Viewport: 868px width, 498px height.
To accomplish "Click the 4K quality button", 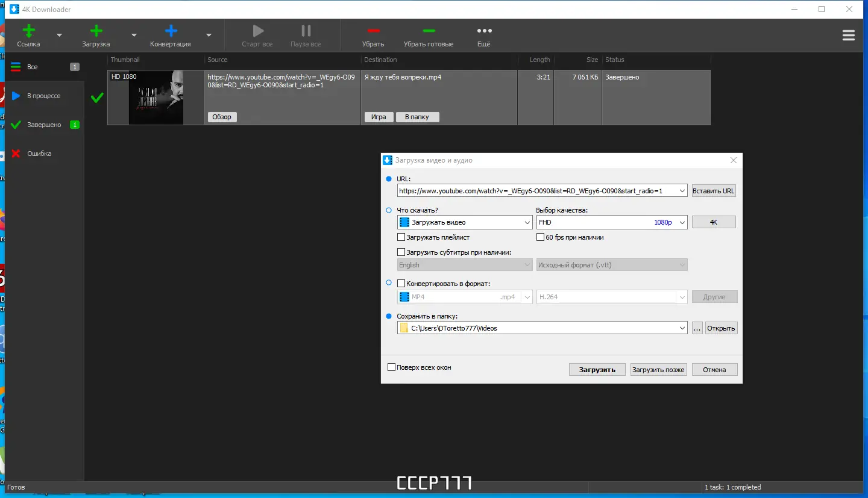I will pyautogui.click(x=714, y=222).
